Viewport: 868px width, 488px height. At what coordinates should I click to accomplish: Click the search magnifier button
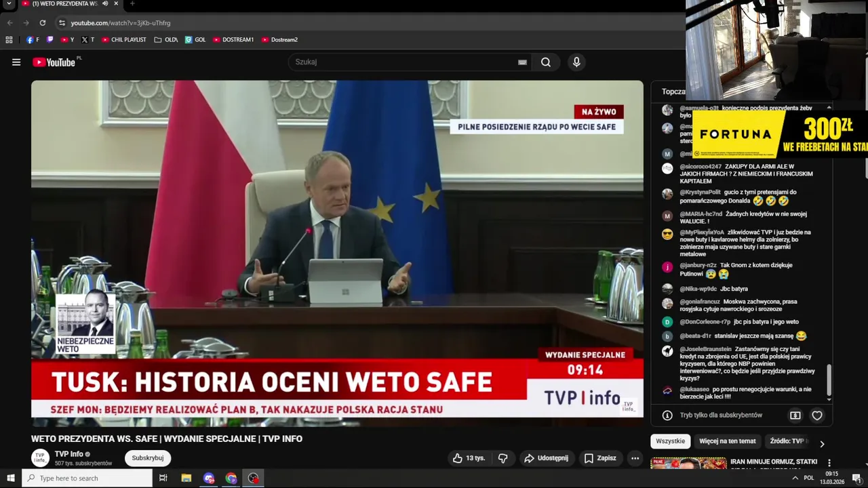[546, 62]
